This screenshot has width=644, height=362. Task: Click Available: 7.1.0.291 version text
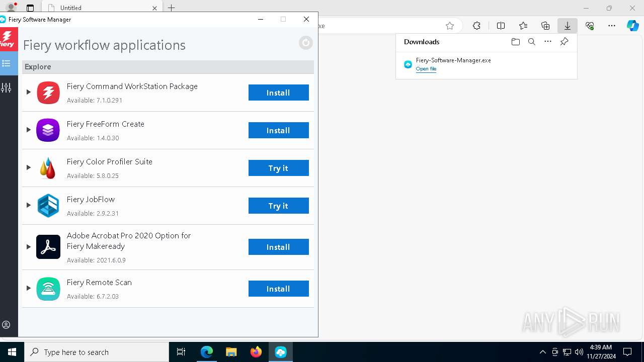(x=95, y=101)
